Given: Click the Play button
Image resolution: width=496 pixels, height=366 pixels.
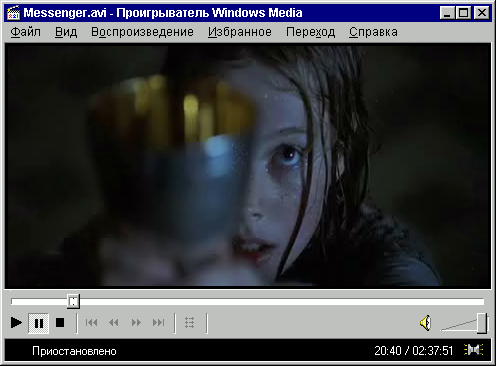Looking at the screenshot, I should coord(16,323).
